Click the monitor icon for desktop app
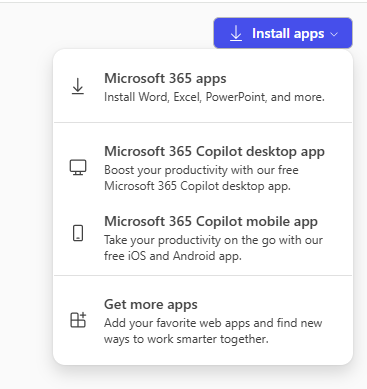Viewport: 367px width, 389px height. click(78, 167)
